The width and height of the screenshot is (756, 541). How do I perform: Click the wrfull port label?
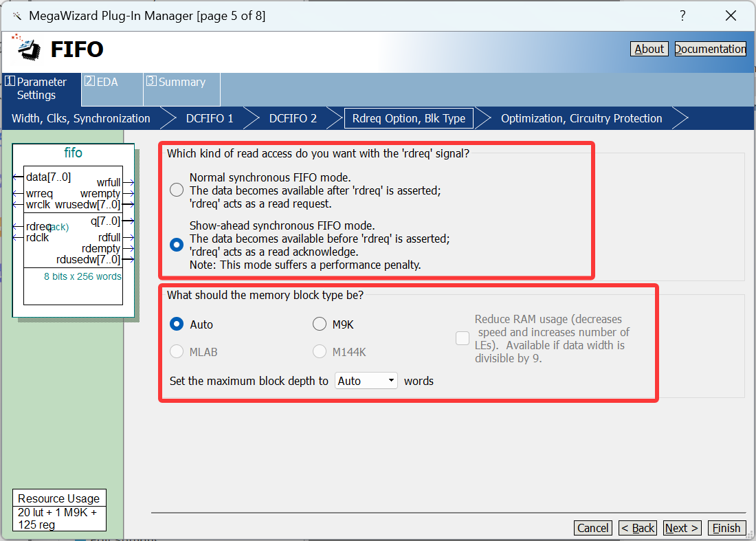tap(109, 182)
